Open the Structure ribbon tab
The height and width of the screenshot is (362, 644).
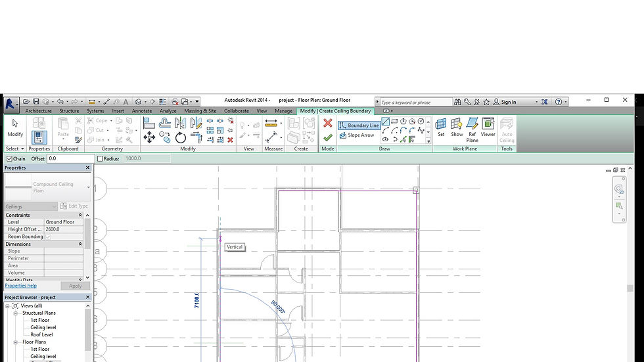(x=69, y=111)
